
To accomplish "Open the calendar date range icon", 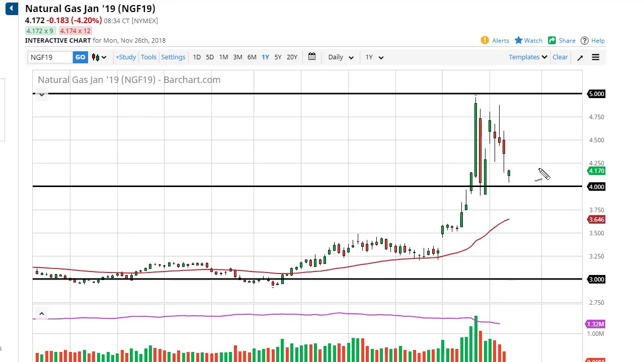I will point(312,57).
